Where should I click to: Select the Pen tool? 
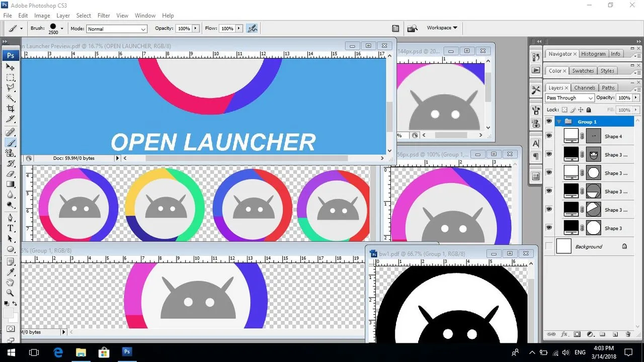tap(10, 218)
